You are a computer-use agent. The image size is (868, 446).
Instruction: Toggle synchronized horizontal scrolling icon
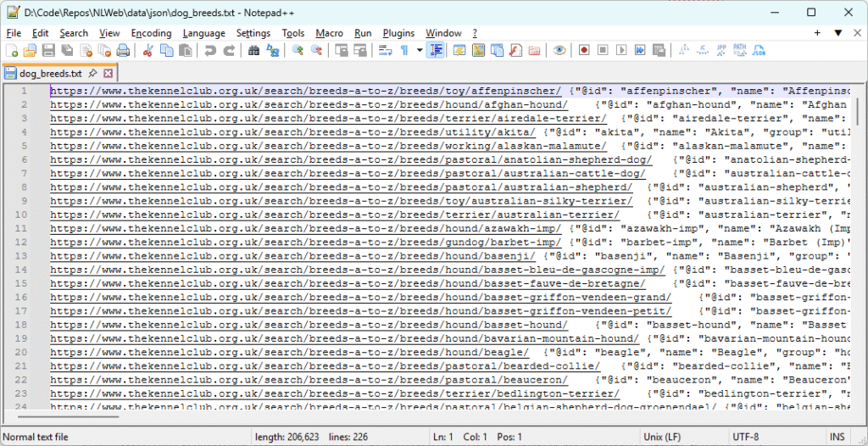tap(360, 51)
